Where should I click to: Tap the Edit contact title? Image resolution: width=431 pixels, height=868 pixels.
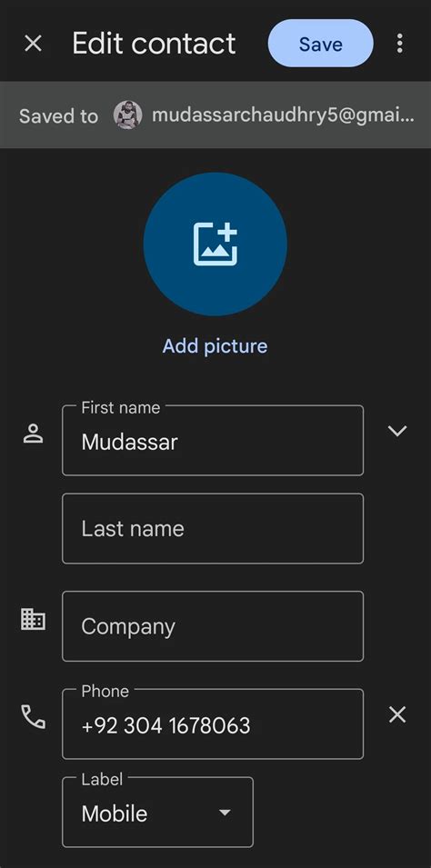click(x=154, y=44)
